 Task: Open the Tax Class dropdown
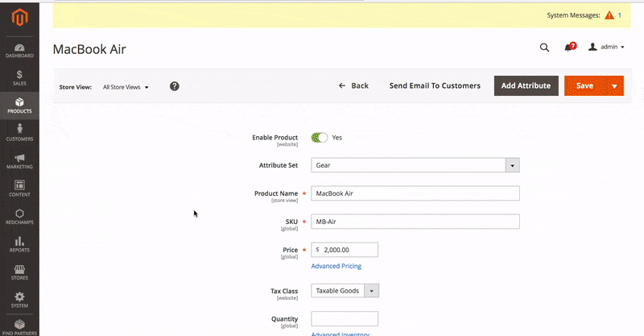click(x=345, y=291)
